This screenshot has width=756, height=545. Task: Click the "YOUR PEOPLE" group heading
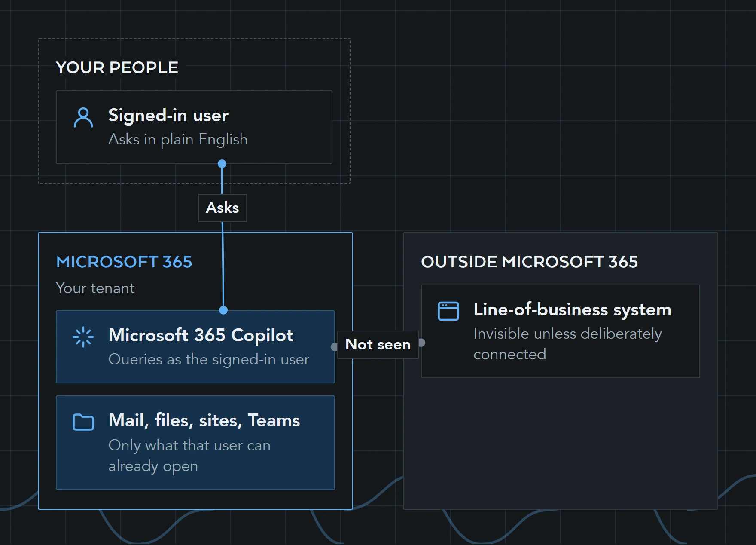(117, 67)
